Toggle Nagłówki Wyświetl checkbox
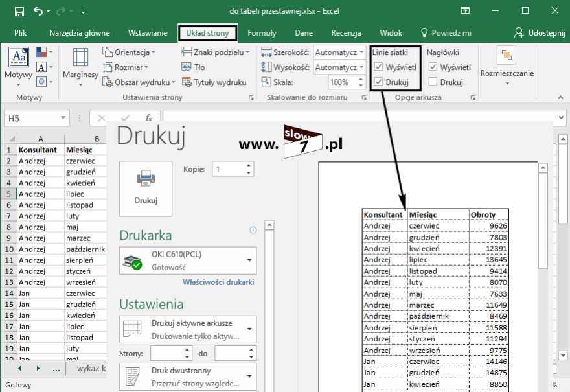This screenshot has width=570, height=392. pos(433,67)
